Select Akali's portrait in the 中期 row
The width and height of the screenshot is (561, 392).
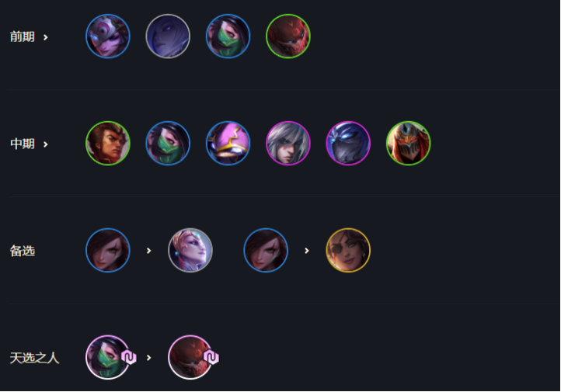click(x=168, y=144)
